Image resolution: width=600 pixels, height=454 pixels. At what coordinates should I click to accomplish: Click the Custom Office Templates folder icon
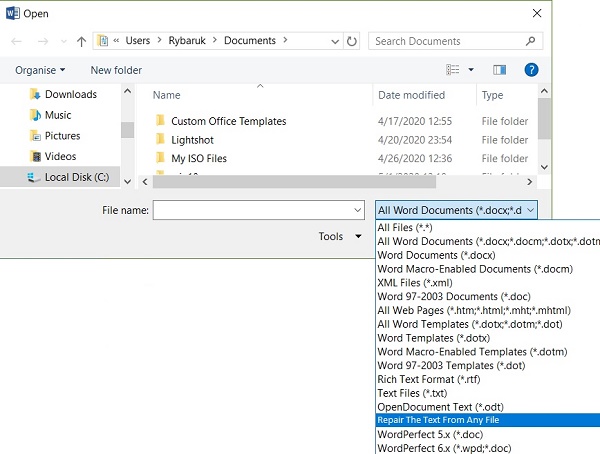click(x=161, y=121)
